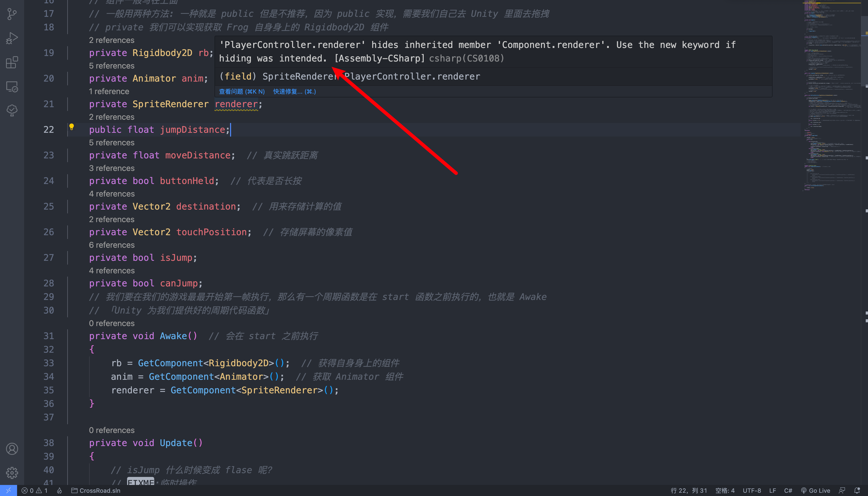Click 快速修复 link in hover popup
868x496 pixels.
pos(294,91)
